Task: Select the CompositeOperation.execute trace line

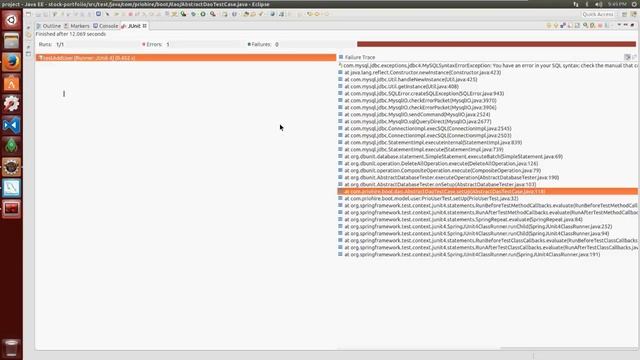Action: [440, 170]
